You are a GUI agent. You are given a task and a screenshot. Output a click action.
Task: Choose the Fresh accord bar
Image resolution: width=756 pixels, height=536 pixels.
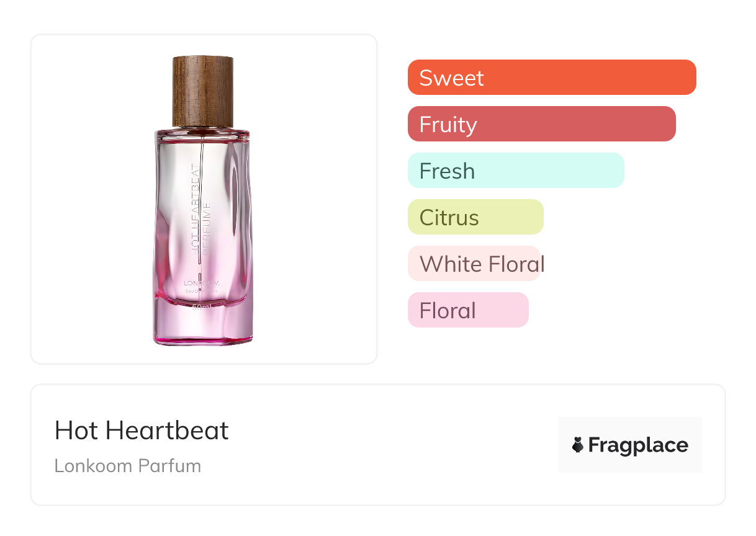click(x=515, y=171)
